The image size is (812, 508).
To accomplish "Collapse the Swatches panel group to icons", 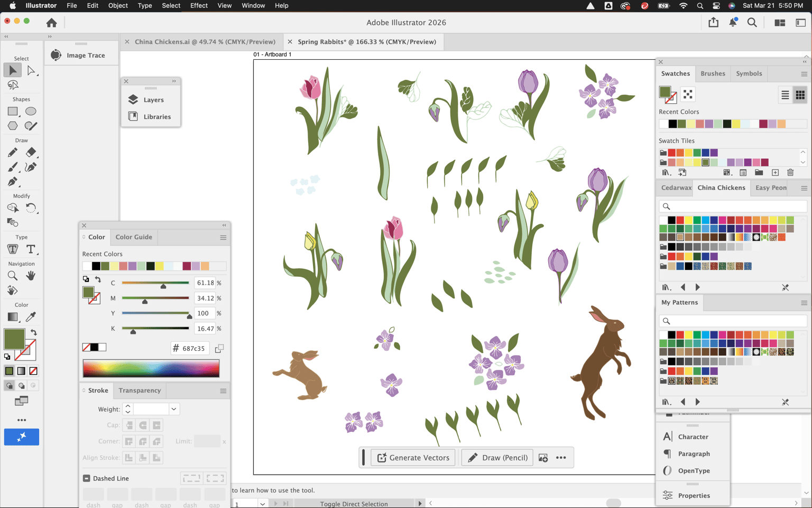I will 805,62.
